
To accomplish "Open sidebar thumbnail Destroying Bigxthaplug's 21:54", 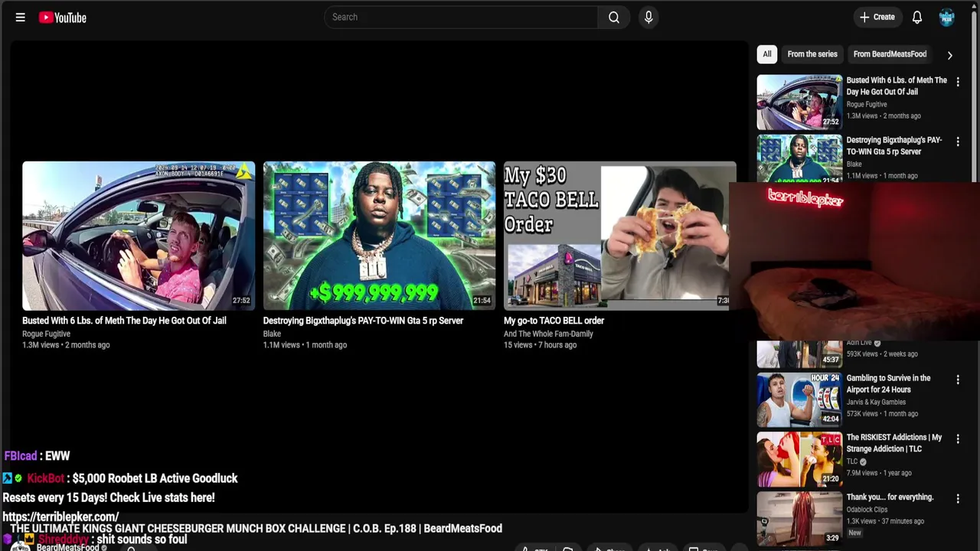I will click(799, 159).
